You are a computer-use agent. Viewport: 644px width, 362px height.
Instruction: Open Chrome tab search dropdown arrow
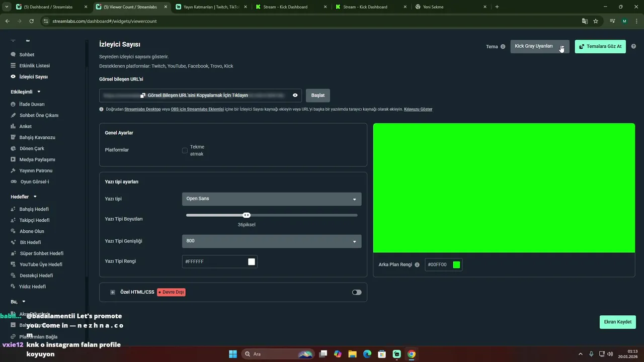6,7
